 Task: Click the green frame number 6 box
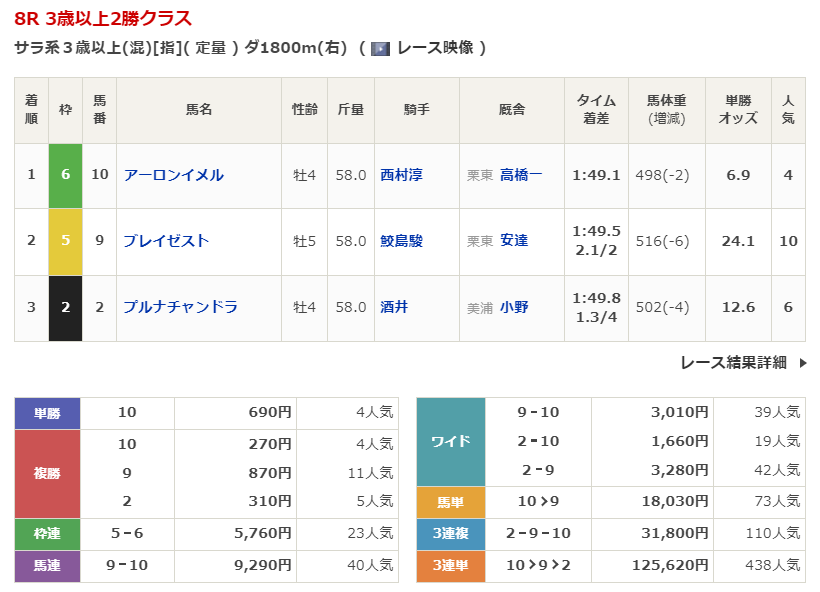65,175
